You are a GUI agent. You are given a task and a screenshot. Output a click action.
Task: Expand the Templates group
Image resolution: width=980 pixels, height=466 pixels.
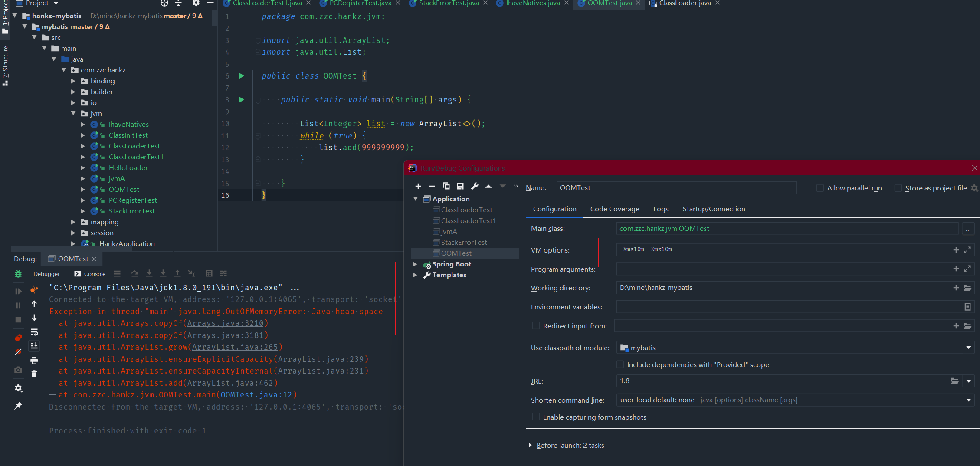(x=415, y=275)
